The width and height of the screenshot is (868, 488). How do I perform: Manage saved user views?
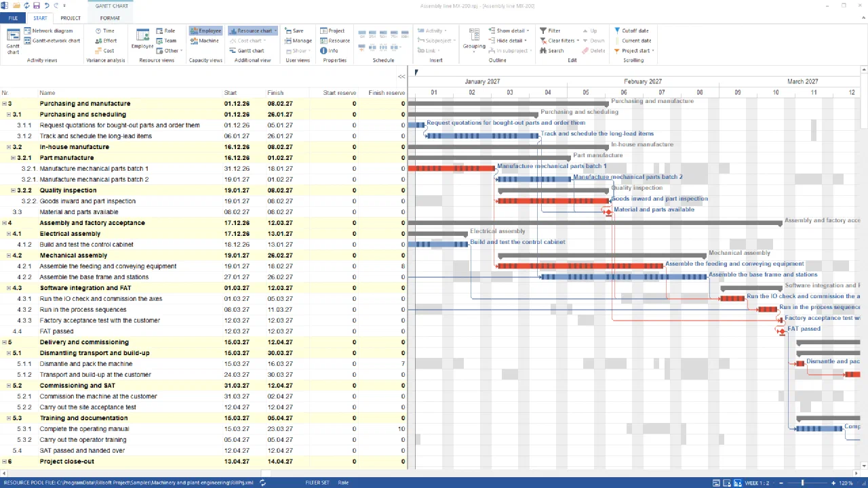tap(298, 41)
